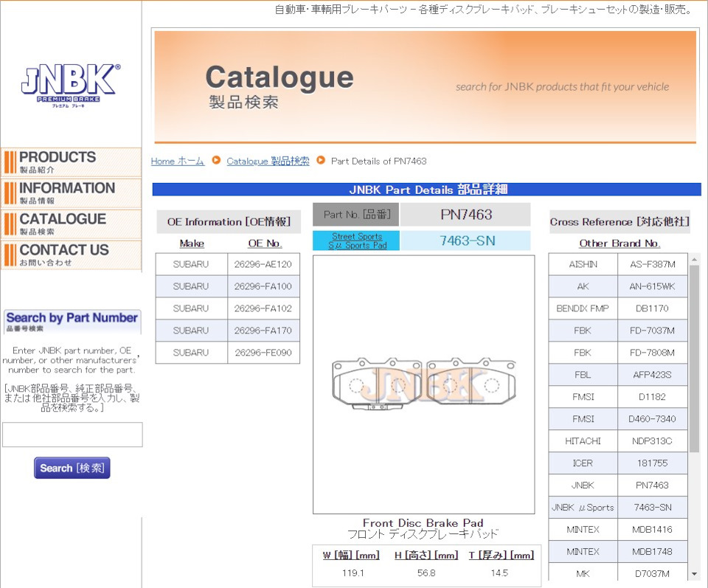
Task: Select MINTEX number MDB1748
Action: click(x=653, y=552)
